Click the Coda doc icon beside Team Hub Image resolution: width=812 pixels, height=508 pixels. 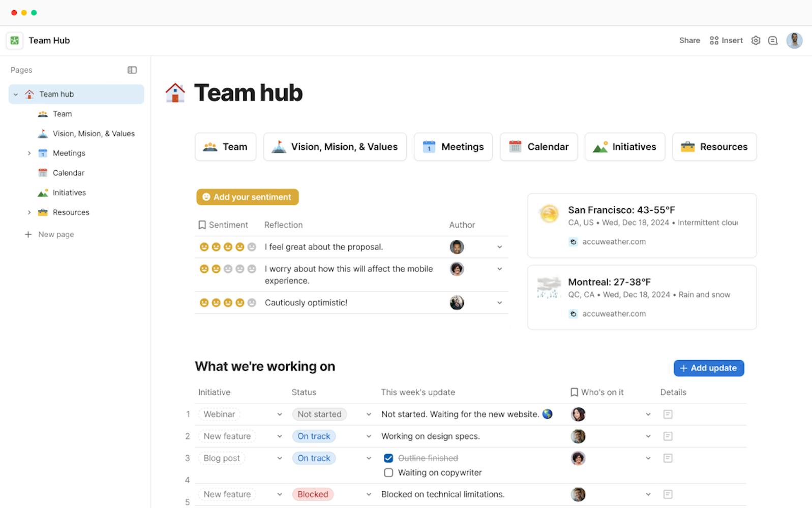click(15, 41)
